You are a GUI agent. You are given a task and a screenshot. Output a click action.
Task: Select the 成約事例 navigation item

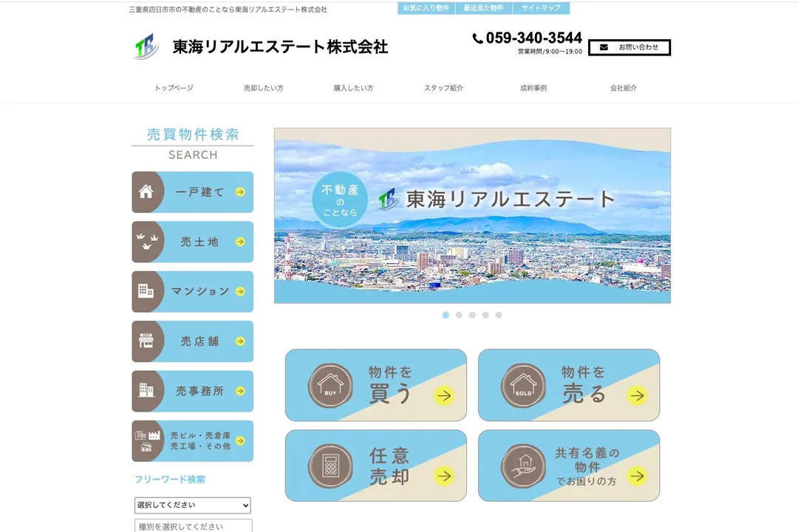tap(533, 88)
